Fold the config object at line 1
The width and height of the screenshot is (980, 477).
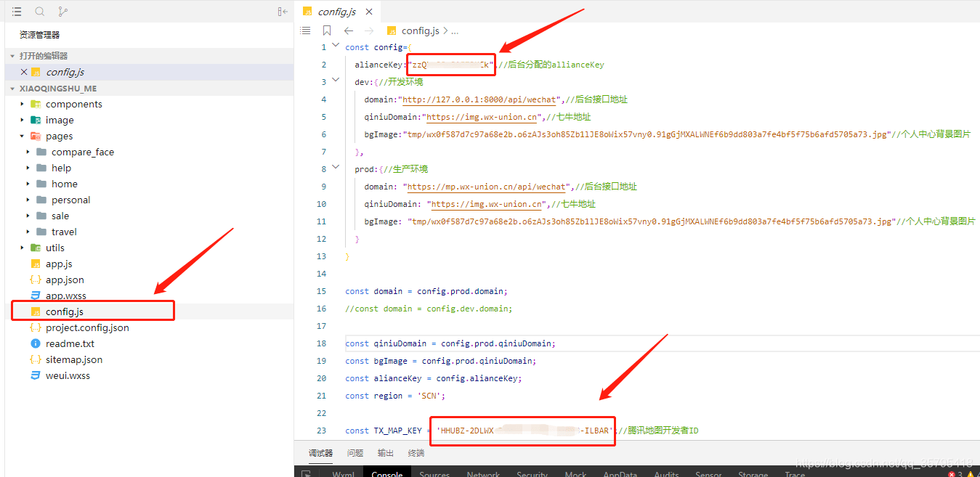(335, 46)
